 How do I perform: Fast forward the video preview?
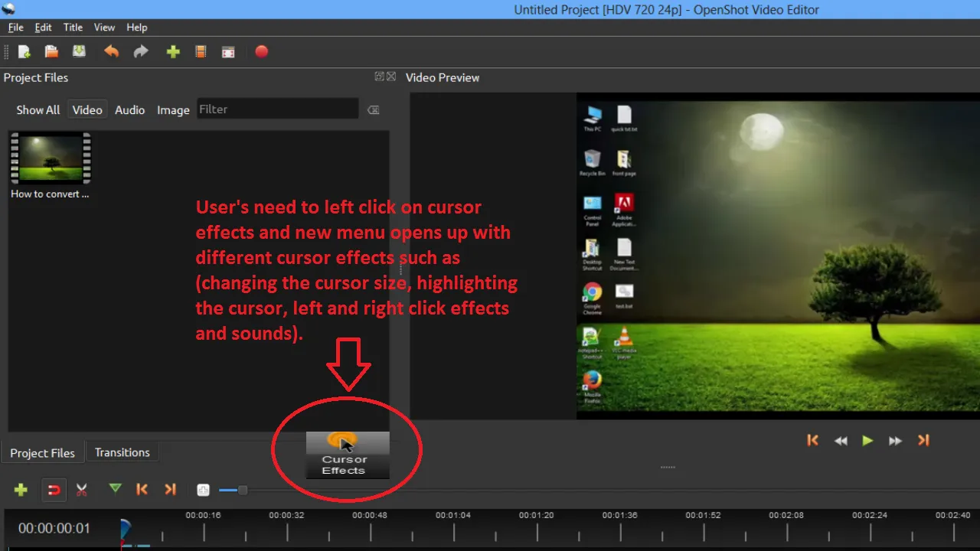(x=895, y=441)
